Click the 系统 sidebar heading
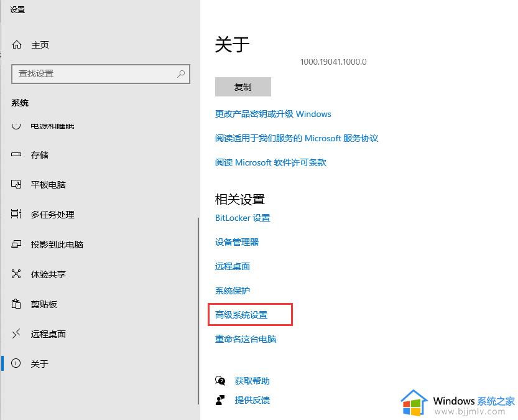 tap(20, 103)
